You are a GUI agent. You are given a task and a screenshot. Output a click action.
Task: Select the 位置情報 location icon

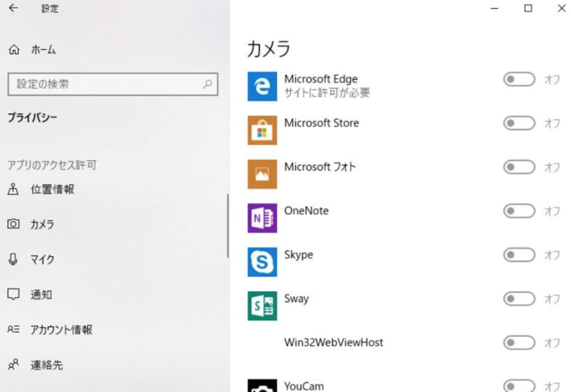click(x=13, y=189)
